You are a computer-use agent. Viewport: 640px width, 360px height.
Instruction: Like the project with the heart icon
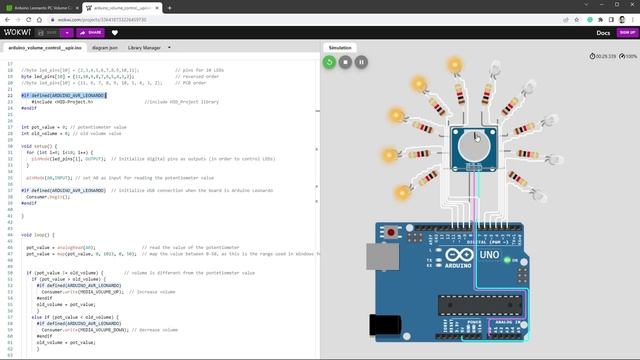click(x=115, y=33)
